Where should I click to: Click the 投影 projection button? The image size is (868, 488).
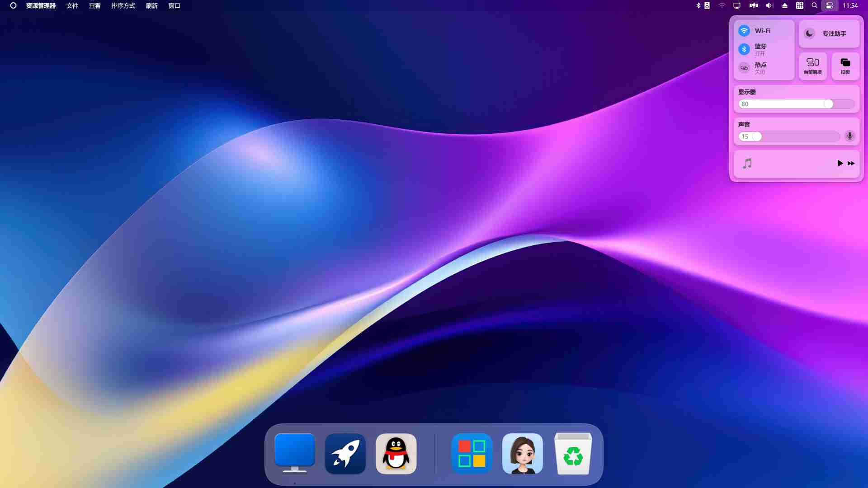pos(845,66)
